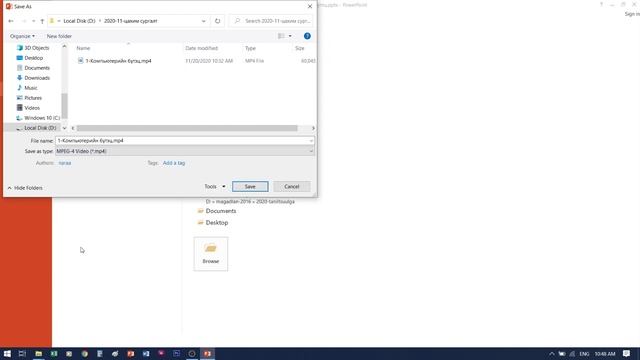
Task: Click the navigation pane vertical scrollbar
Action: click(64, 105)
